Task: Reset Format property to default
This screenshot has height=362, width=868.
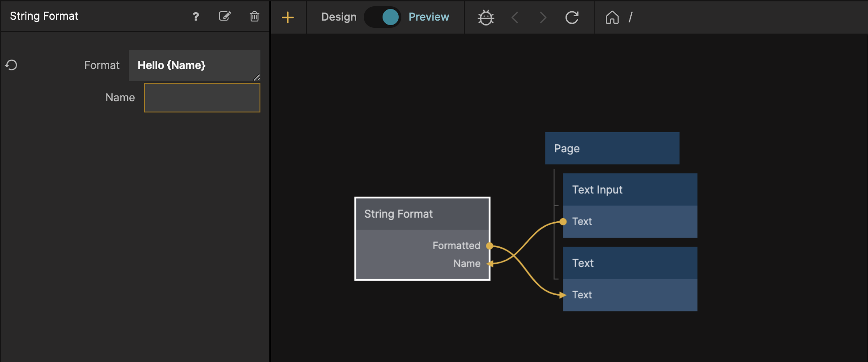Action: click(11, 65)
